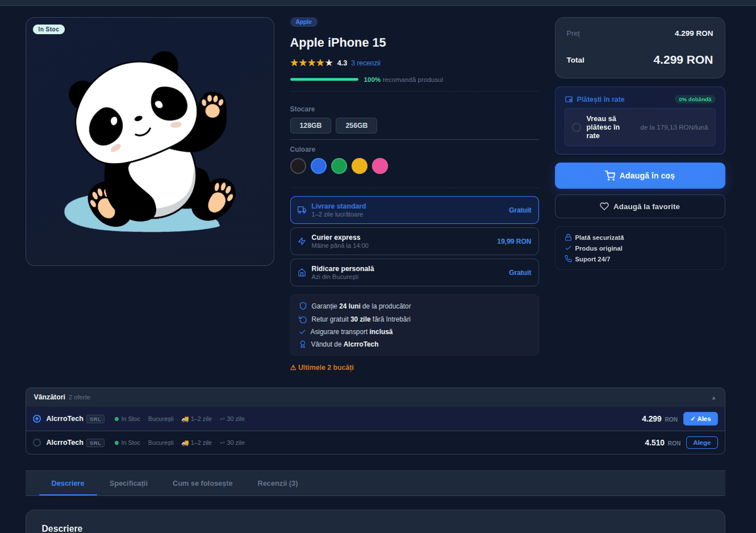Click the lightning icon beside Curier express

coord(302,241)
